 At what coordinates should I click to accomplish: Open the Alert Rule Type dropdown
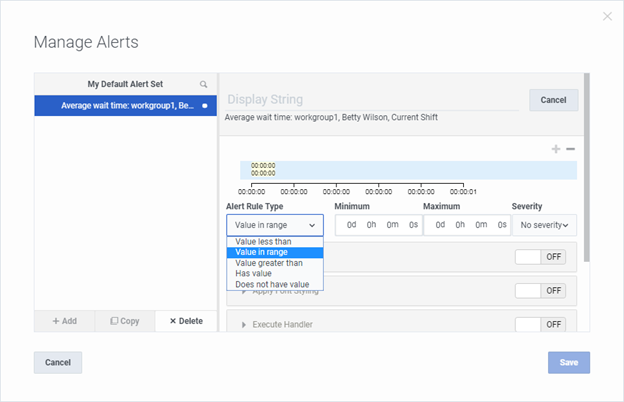pos(275,225)
